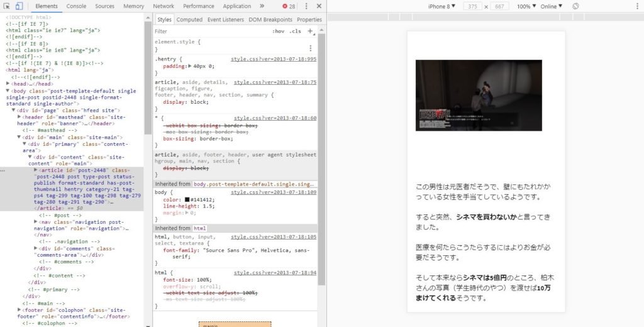Expand the body margin shorthand triangle

[187, 213]
